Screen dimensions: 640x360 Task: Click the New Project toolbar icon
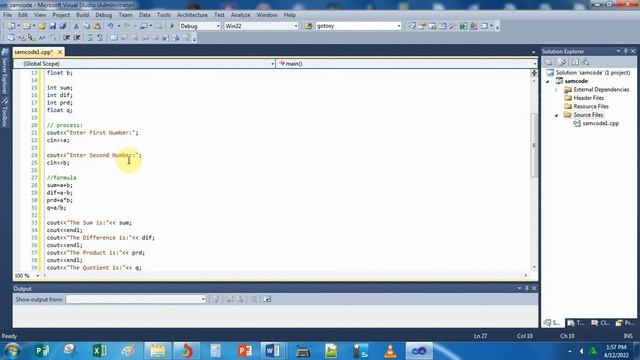coord(11,26)
